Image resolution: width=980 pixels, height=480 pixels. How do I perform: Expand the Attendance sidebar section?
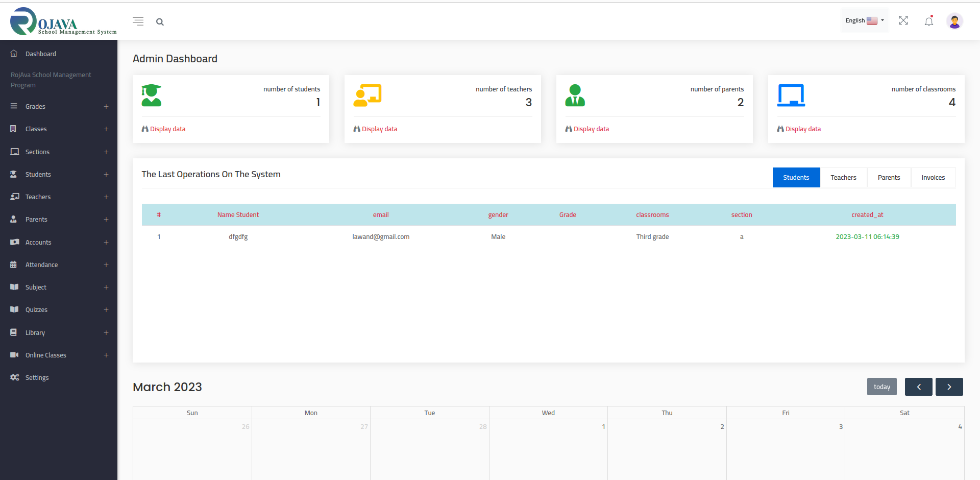point(59,265)
